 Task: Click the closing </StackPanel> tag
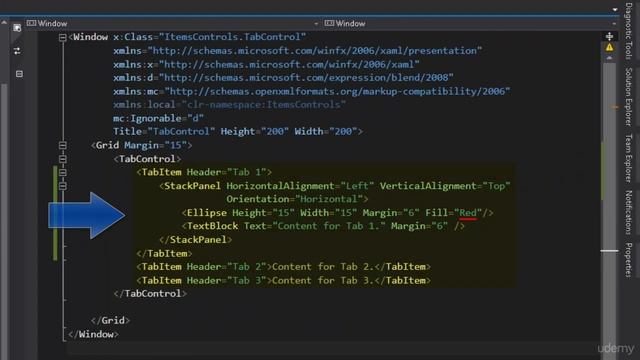click(196, 240)
